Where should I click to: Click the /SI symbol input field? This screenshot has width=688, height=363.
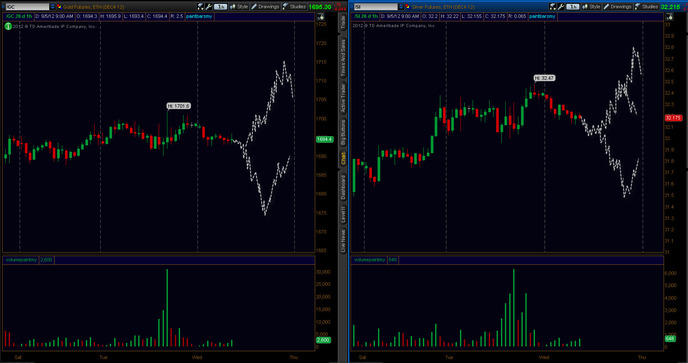[376, 7]
